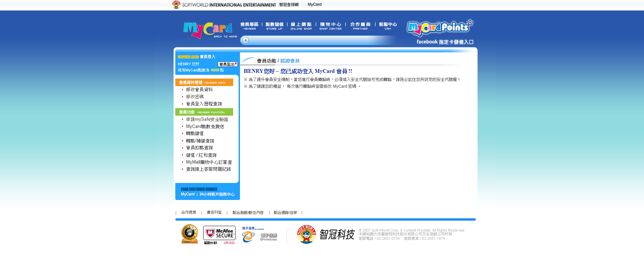Click 智冠全球網 link in top bar
This screenshot has height=269, width=644.
(289, 5)
